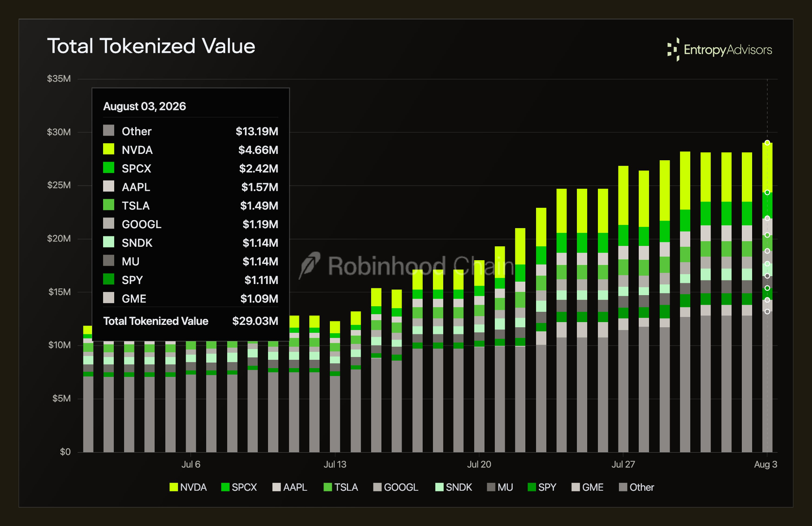The height and width of the screenshot is (526, 812).
Task: Click the gray Other segment of the Jul 27 bar
Action: pos(623,391)
